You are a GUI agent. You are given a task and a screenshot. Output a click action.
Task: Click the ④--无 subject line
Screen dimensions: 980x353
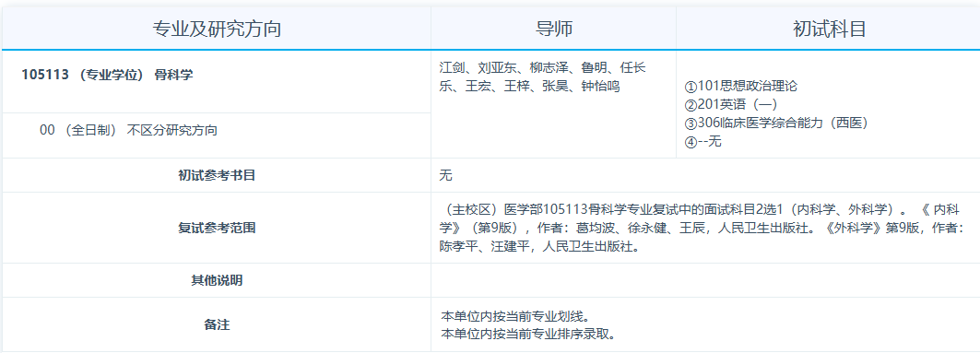tap(703, 142)
